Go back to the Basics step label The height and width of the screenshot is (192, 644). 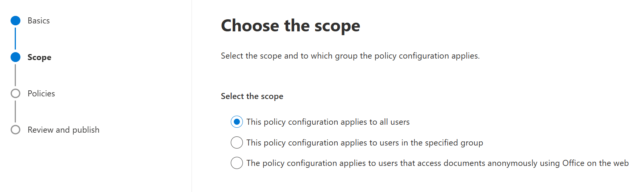pos(39,21)
